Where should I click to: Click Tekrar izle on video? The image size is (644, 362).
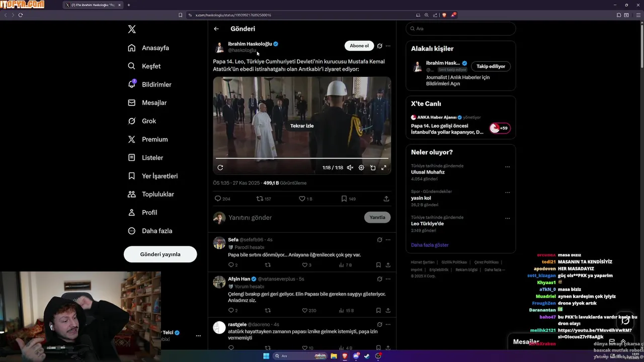pos(302,126)
